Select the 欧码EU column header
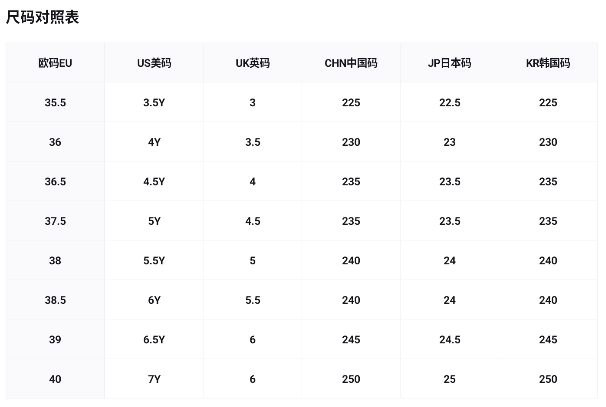Viewport: 606px width, 407px height. pyautogui.click(x=55, y=63)
